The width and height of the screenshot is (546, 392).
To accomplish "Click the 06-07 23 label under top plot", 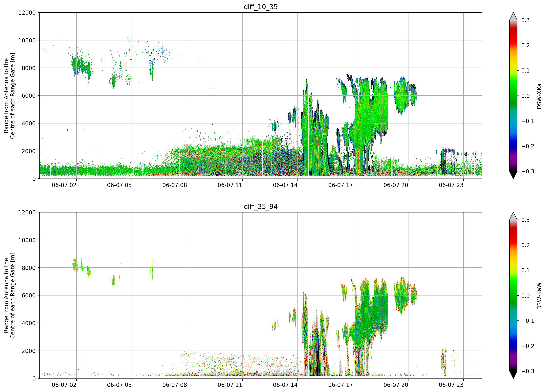I will click(x=451, y=185).
